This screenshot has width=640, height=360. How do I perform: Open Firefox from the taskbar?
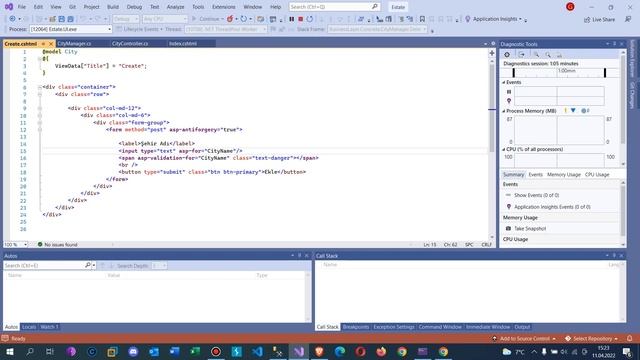pyautogui.click(x=381, y=351)
